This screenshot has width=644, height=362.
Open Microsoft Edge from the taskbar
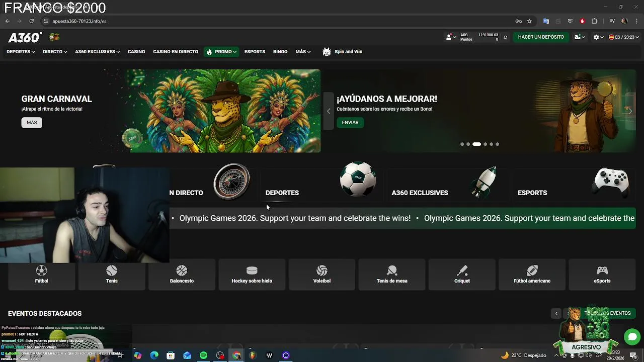154,355
